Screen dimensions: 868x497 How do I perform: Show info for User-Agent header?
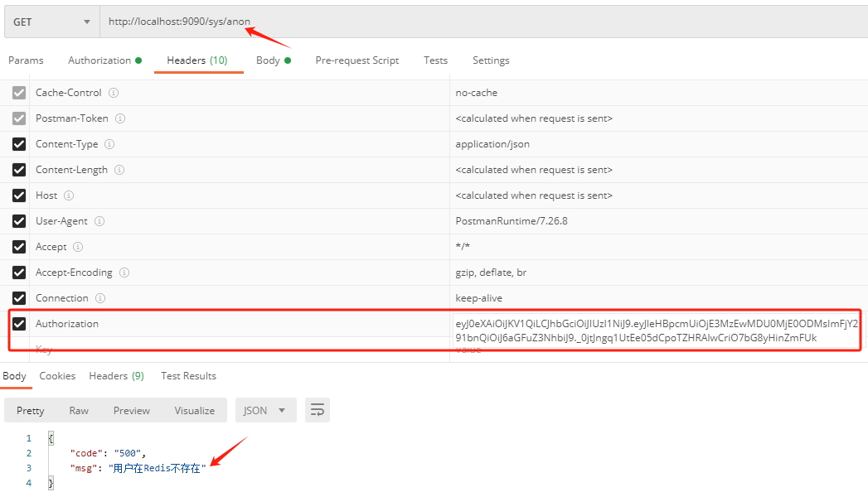[99, 221]
